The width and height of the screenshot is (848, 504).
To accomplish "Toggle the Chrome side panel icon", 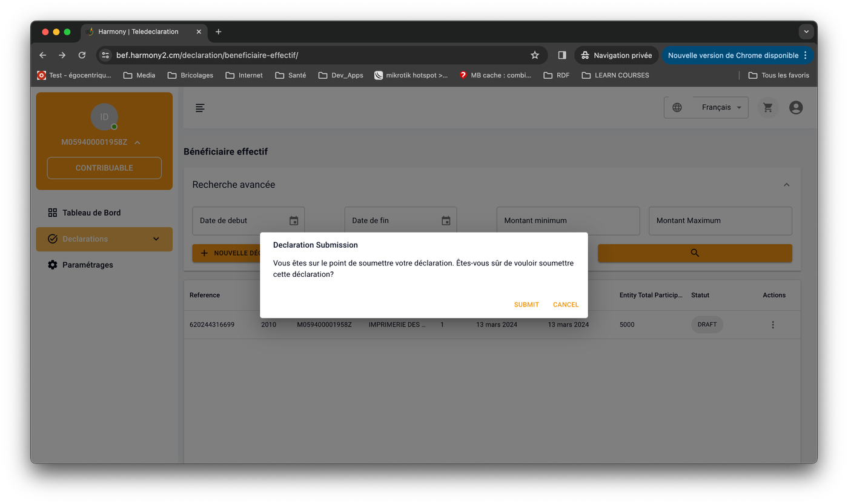I will tap(562, 55).
